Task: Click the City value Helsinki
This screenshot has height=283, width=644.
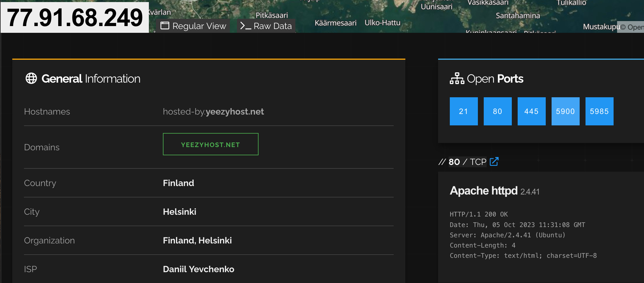Action: click(x=180, y=212)
